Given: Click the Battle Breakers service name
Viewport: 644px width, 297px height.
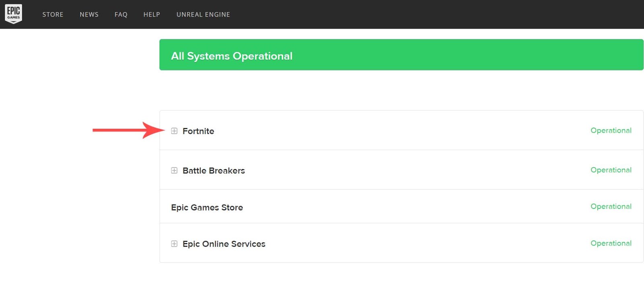Looking at the screenshot, I should [x=214, y=170].
